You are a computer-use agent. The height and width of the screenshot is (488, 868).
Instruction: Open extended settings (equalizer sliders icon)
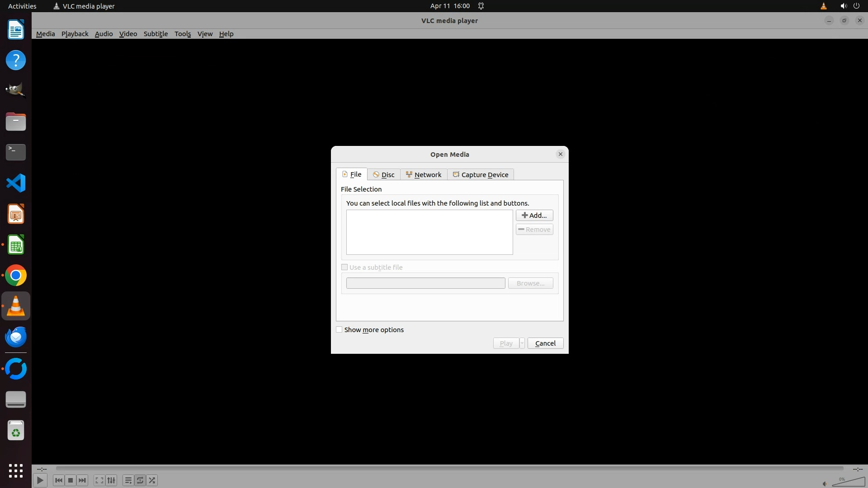(111, 480)
